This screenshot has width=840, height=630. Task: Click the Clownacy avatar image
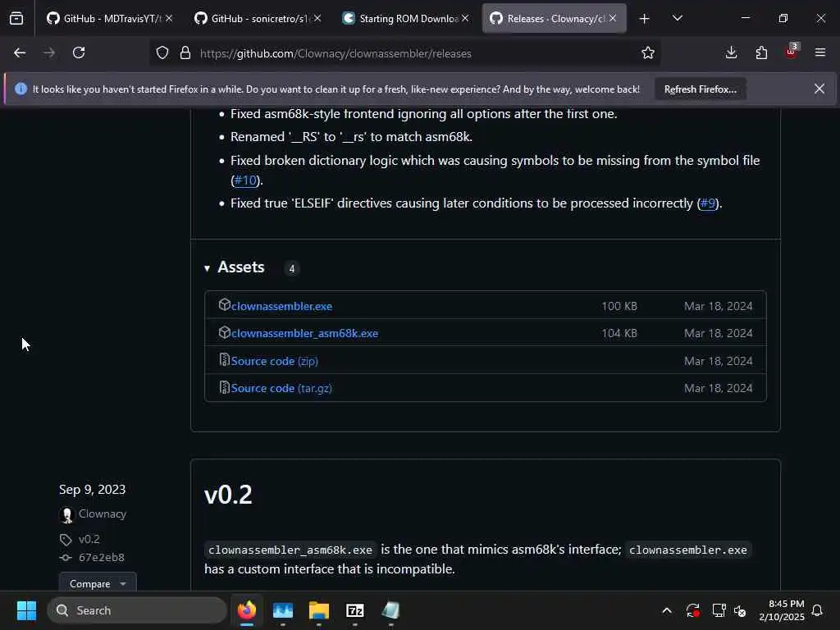pyautogui.click(x=67, y=515)
